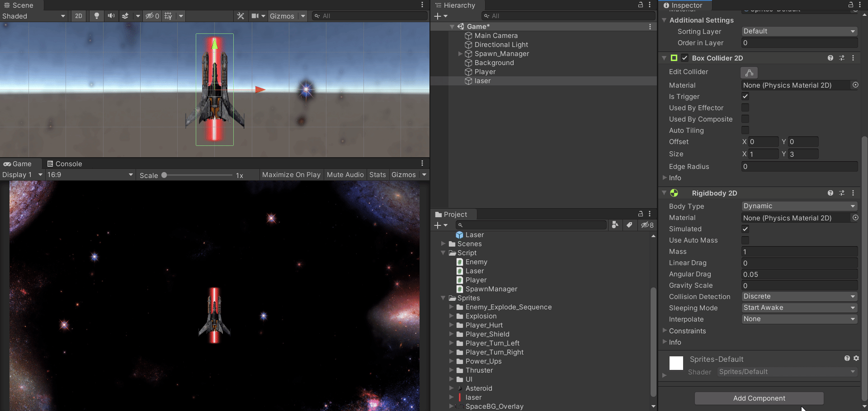This screenshot has height=411, width=868.
Task: Open the Enemy script in Project
Action: click(476, 262)
